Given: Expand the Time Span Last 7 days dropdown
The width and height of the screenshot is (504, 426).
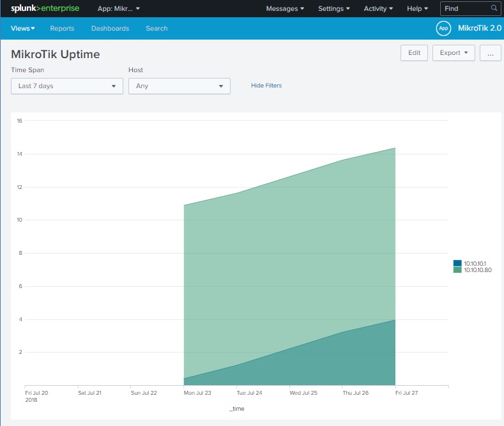Looking at the screenshot, I should [67, 86].
